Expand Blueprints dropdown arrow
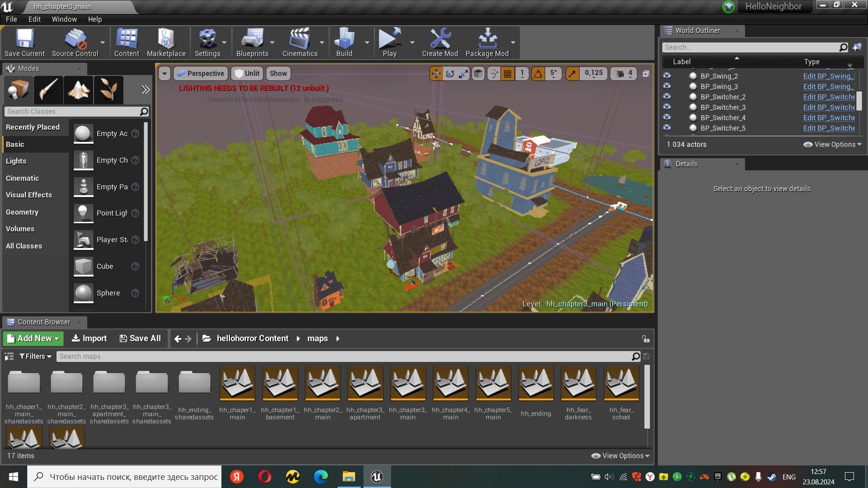Screen dimensions: 868x488 point(272,42)
